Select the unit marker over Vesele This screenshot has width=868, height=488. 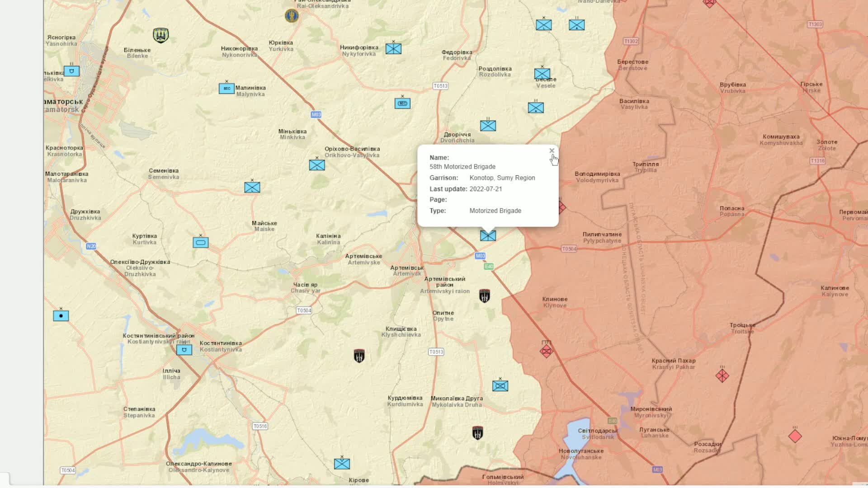(542, 73)
